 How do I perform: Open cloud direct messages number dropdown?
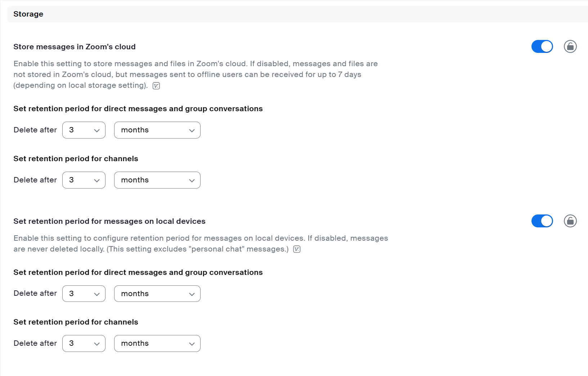click(84, 130)
